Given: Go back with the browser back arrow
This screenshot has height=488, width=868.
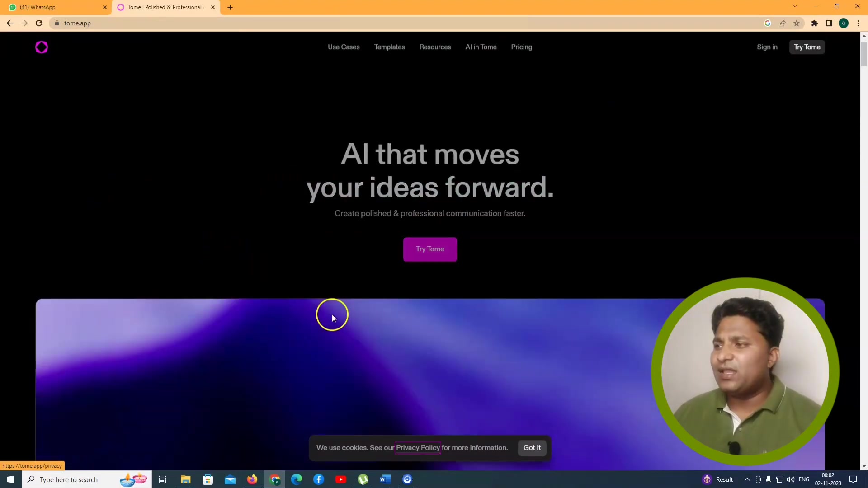Looking at the screenshot, I should (x=10, y=23).
